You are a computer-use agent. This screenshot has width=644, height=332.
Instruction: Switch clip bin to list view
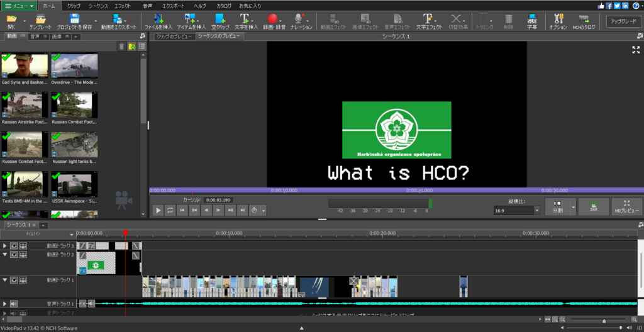coord(142,47)
